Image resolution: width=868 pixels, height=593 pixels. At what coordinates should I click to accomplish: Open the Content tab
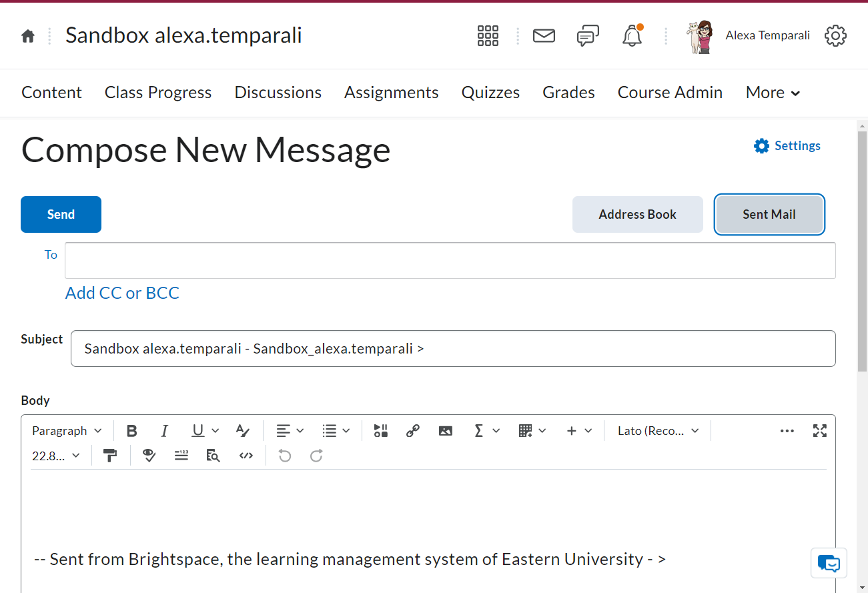[x=51, y=93]
